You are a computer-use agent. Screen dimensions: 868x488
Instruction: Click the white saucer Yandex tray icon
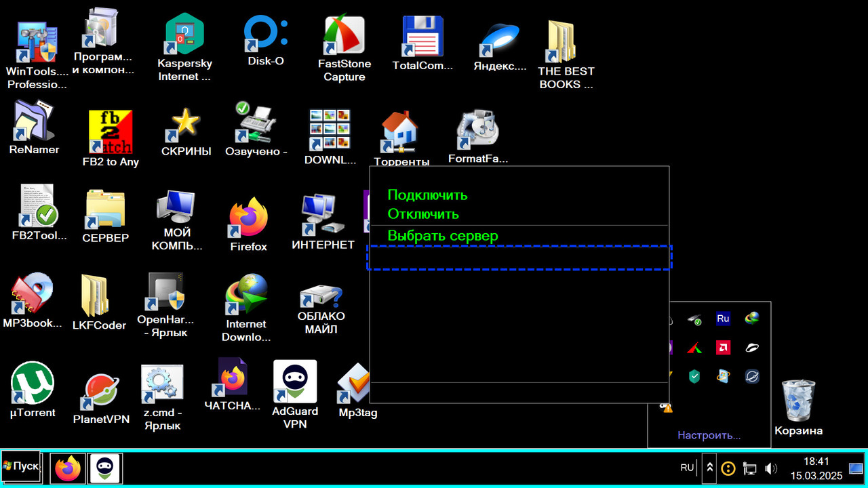(751, 348)
